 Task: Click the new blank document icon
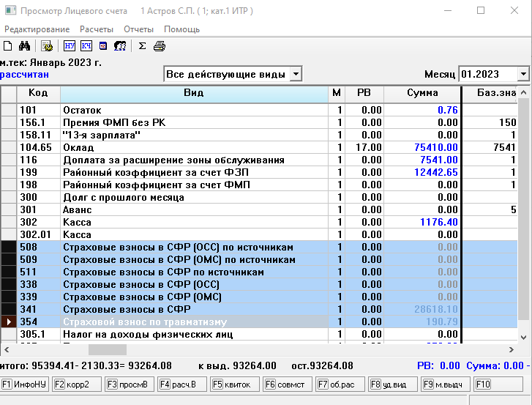(x=8, y=46)
